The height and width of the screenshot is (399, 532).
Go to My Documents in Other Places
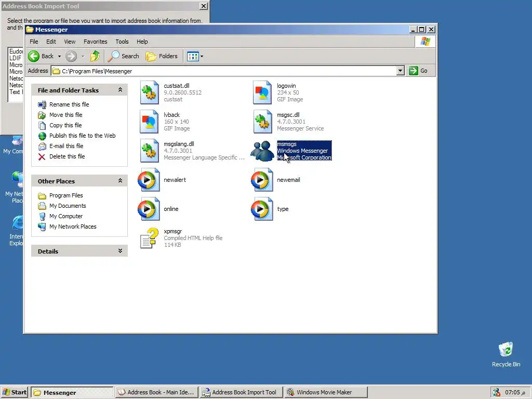click(x=68, y=206)
